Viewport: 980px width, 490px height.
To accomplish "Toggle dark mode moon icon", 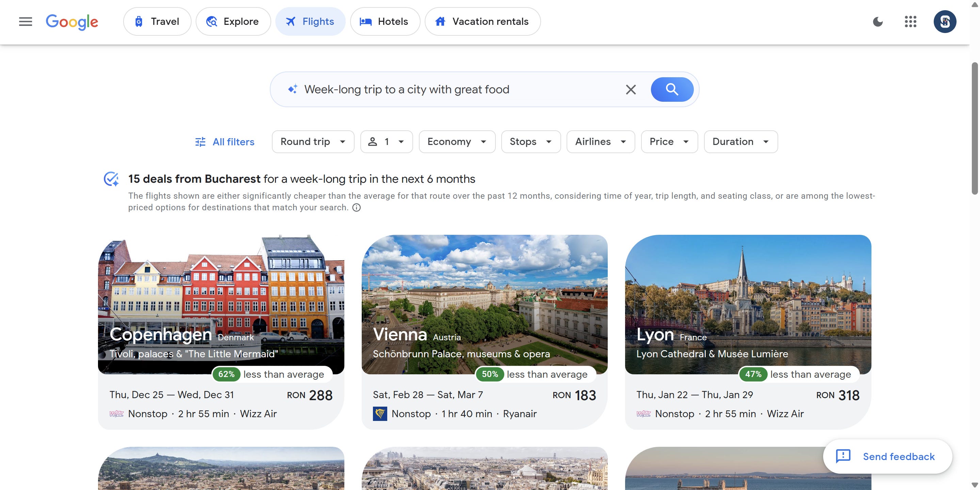I will point(878,22).
